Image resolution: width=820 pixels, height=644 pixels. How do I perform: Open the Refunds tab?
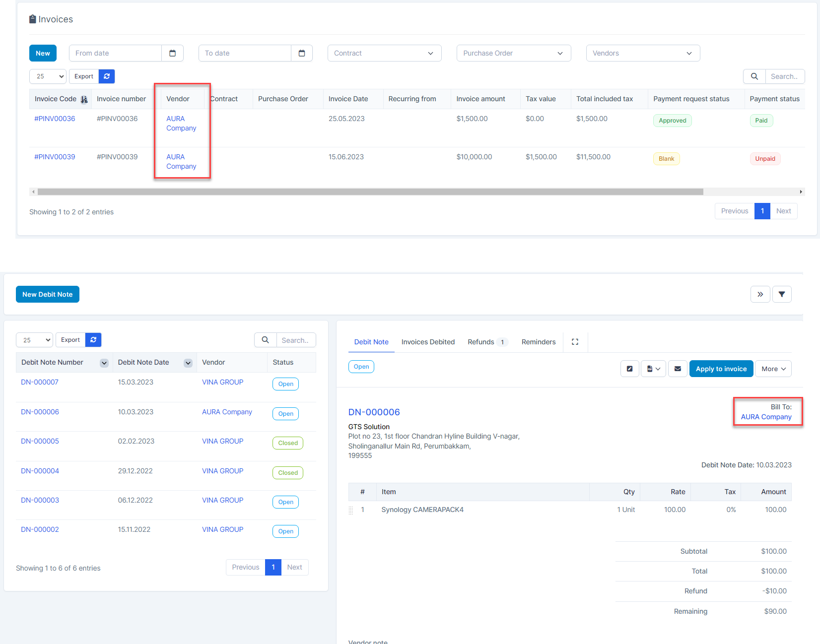click(480, 342)
